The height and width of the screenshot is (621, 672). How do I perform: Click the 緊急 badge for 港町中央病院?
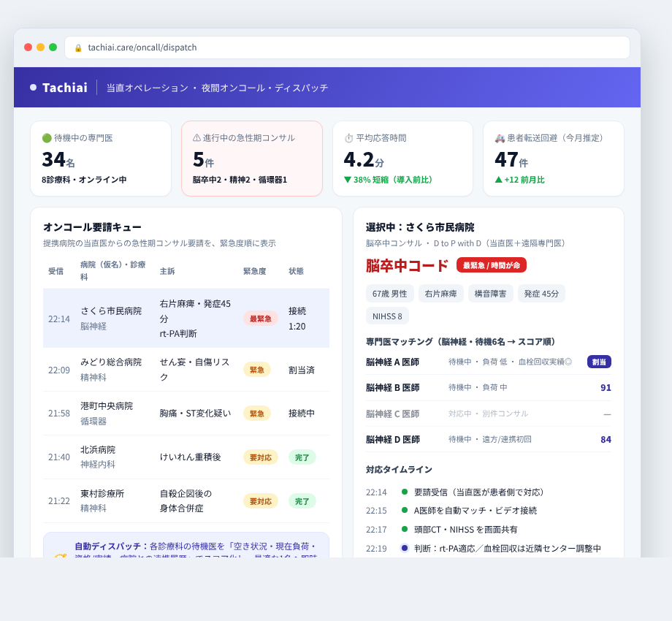(256, 414)
